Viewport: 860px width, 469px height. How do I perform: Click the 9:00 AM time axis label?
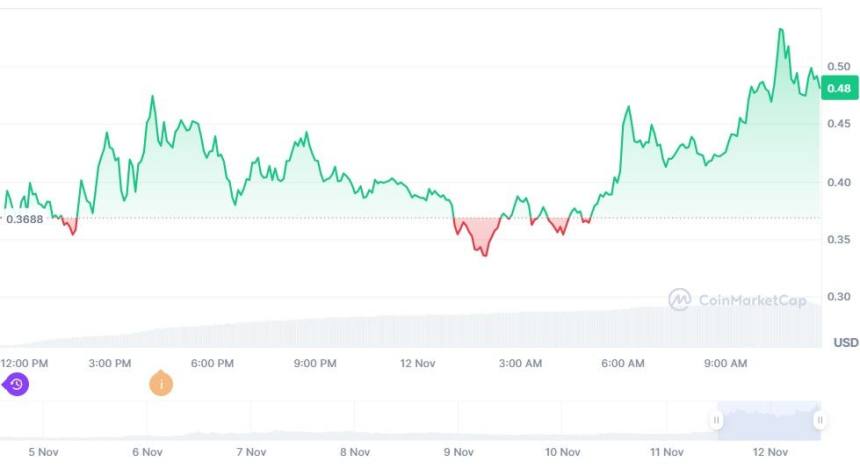click(x=727, y=363)
